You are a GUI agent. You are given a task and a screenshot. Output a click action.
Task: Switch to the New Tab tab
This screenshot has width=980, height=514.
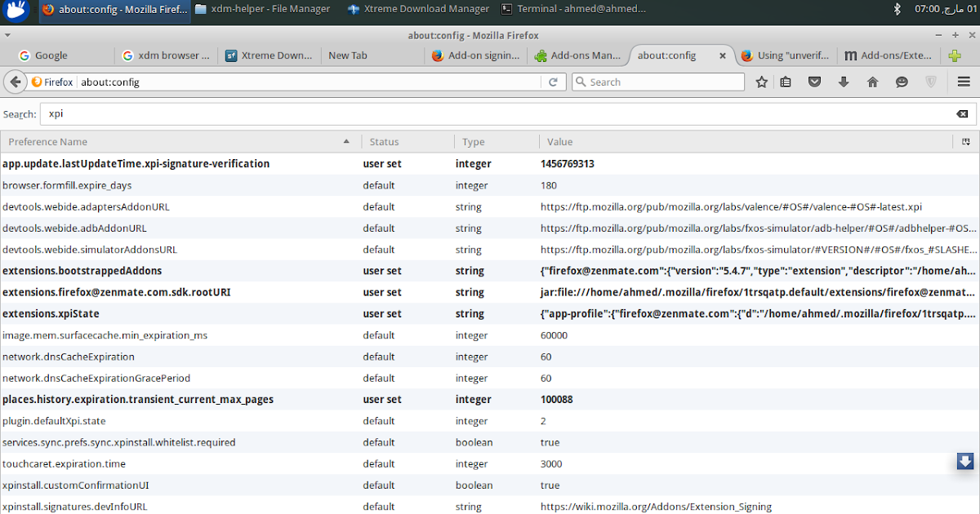point(372,55)
